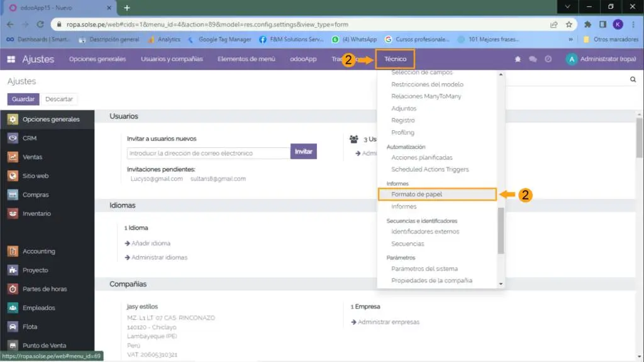Expand the Administrator (ropa) user menu
644x362 pixels.
tap(601, 59)
